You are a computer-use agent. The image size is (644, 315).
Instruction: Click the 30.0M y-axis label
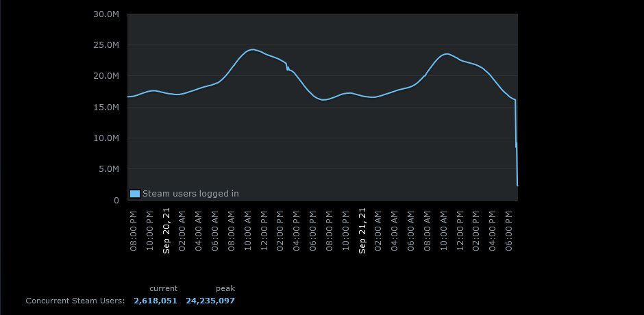[x=106, y=14]
